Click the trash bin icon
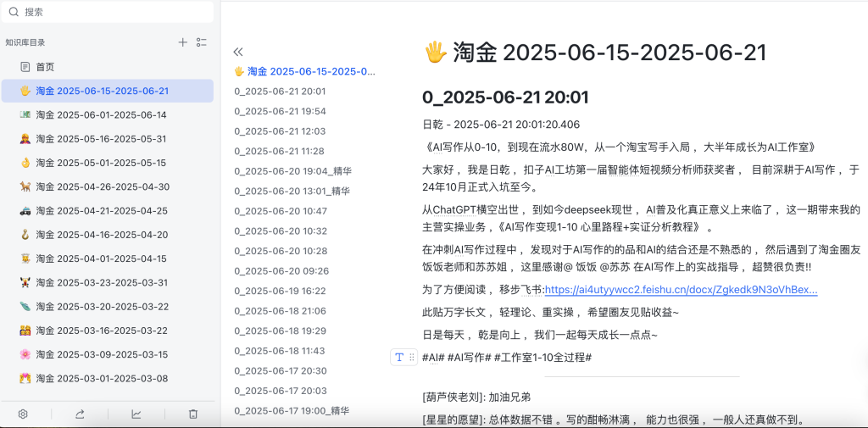 [x=193, y=414]
